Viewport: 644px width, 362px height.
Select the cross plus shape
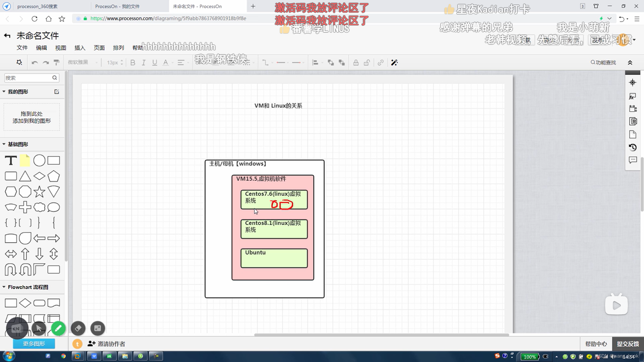tap(25, 207)
